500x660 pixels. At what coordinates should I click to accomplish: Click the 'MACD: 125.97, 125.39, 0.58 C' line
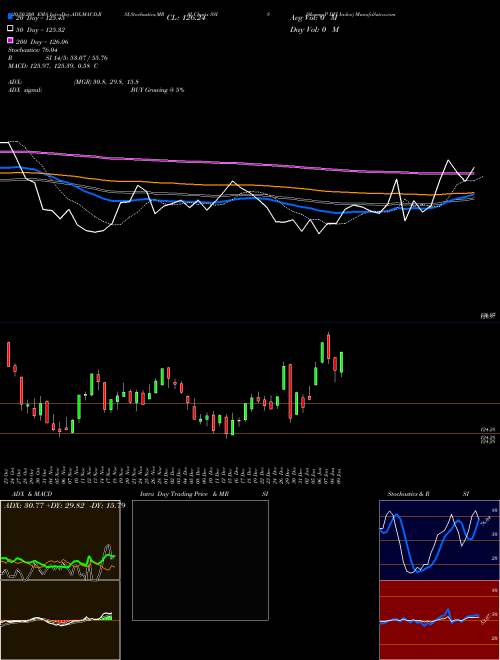tap(53, 66)
